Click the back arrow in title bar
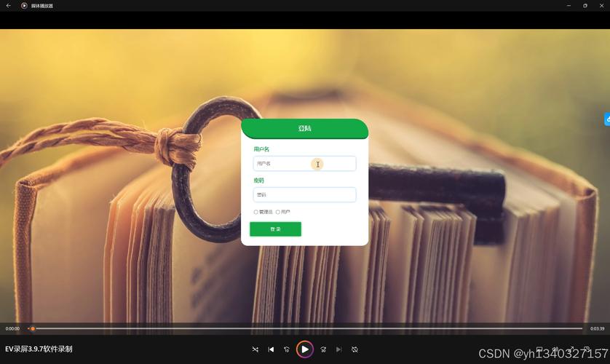The image size is (610, 364). [x=8, y=5]
